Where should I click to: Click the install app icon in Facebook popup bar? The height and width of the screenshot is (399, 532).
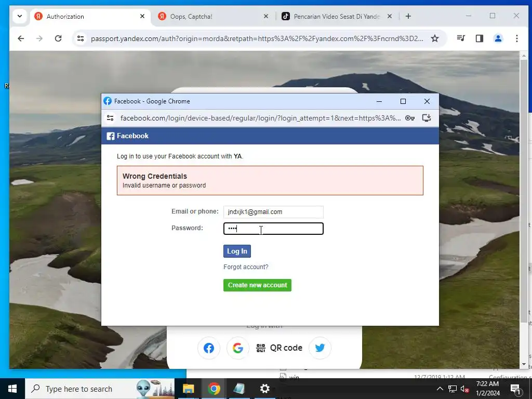point(427,118)
